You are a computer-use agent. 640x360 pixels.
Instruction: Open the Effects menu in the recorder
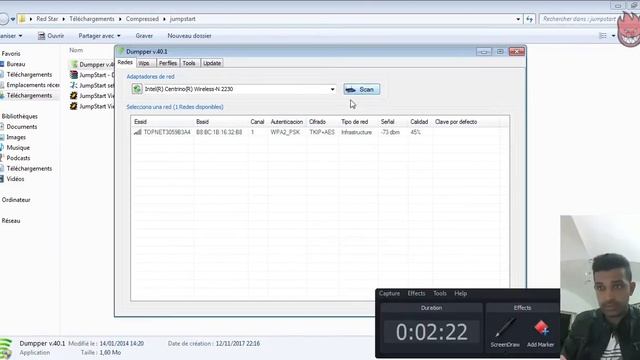[416, 293]
